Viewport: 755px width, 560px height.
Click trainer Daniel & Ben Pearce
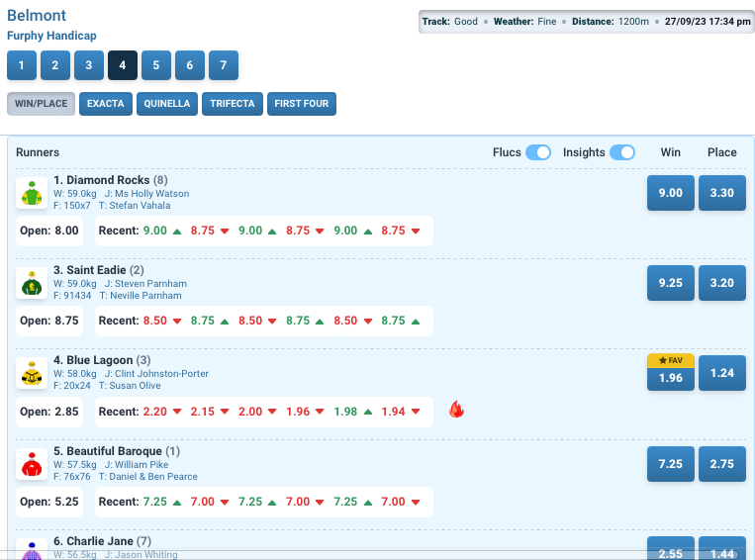[x=148, y=477]
